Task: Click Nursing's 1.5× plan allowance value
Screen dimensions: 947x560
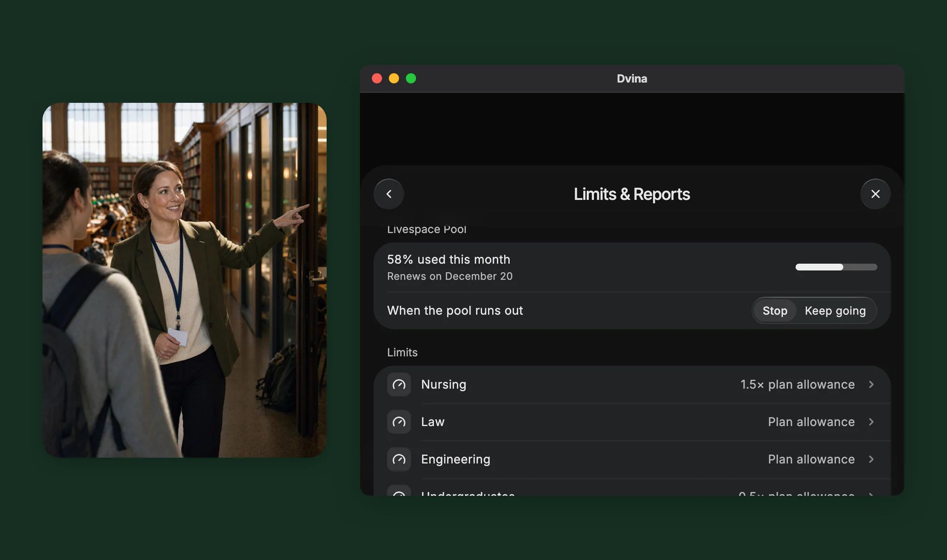Action: (x=797, y=385)
